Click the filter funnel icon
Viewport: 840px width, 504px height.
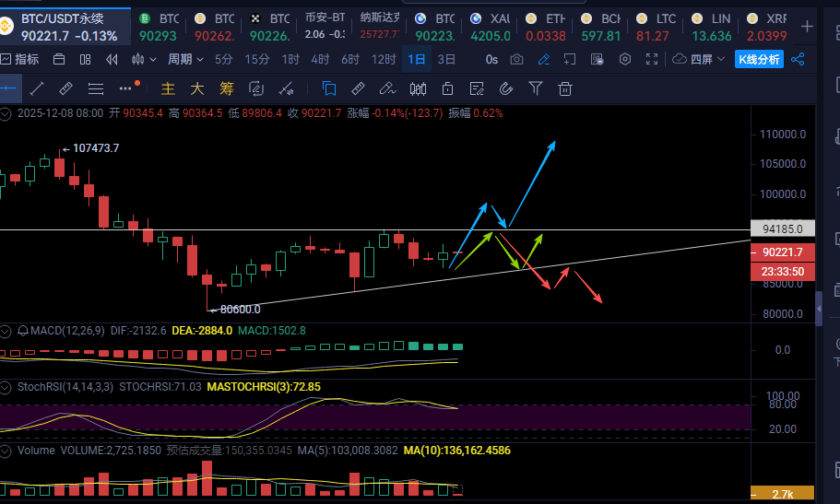(x=536, y=88)
